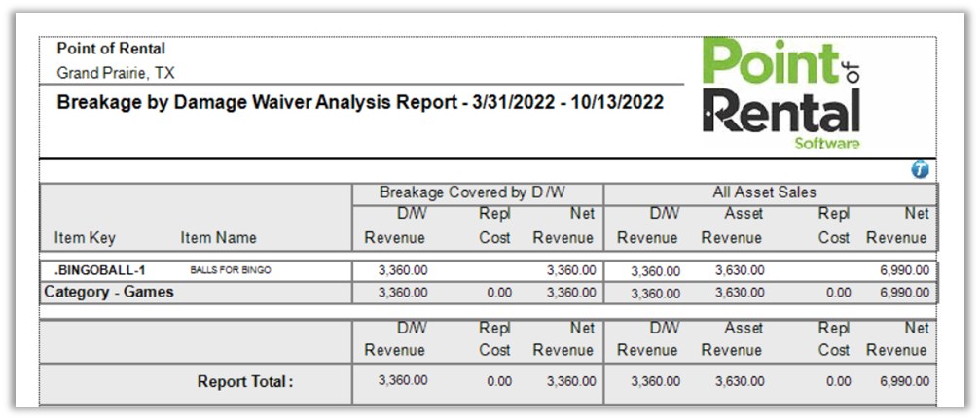Click the Point of Rental company name text
Viewport: 980px width, 420px height.
point(111,49)
